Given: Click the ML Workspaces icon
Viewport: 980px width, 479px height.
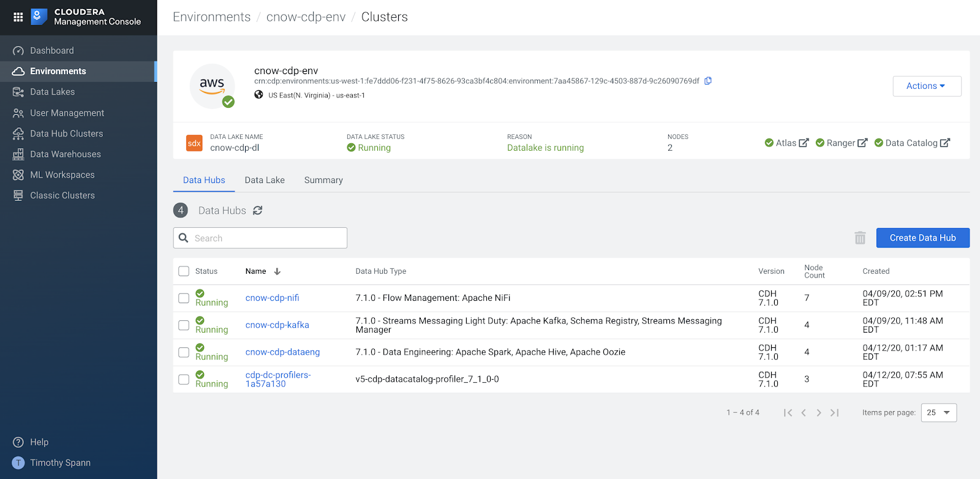Looking at the screenshot, I should click(x=18, y=175).
